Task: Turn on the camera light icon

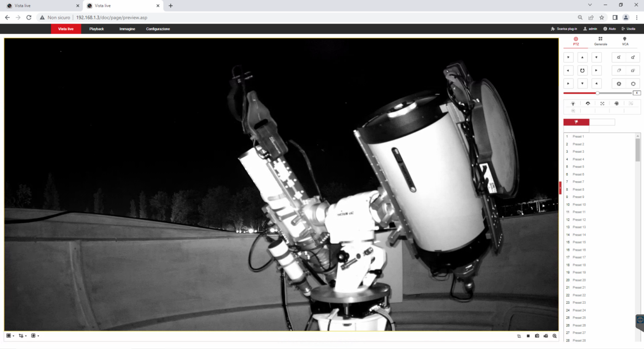Action: tap(573, 103)
